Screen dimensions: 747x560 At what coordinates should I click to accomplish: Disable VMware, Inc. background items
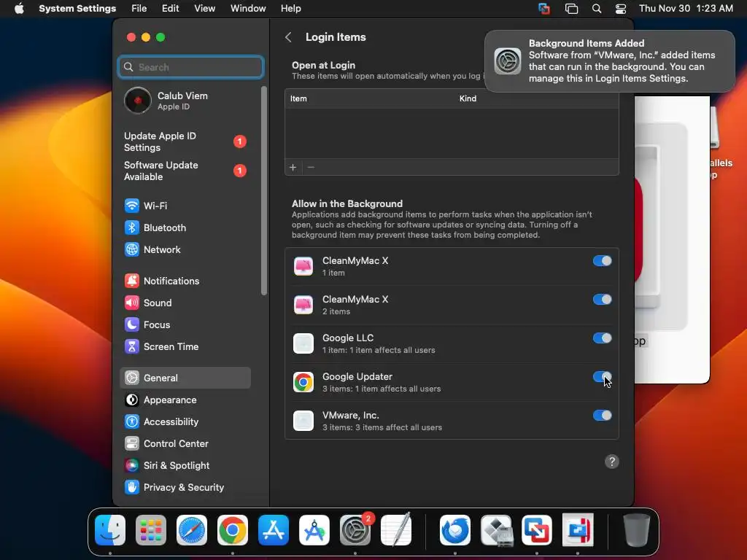click(x=602, y=415)
